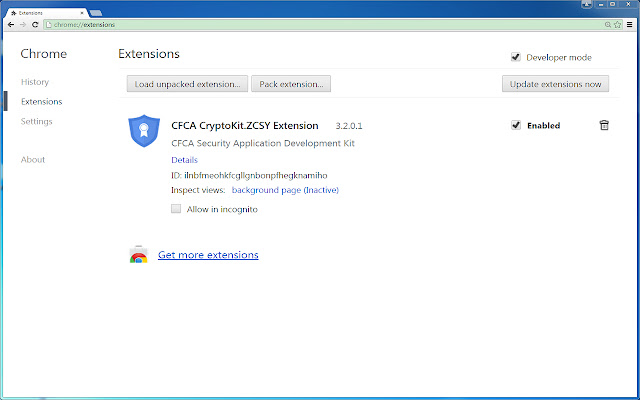Screen dimensions: 640x400
Task: Minimize the Chrome window
Action: coord(601,4)
